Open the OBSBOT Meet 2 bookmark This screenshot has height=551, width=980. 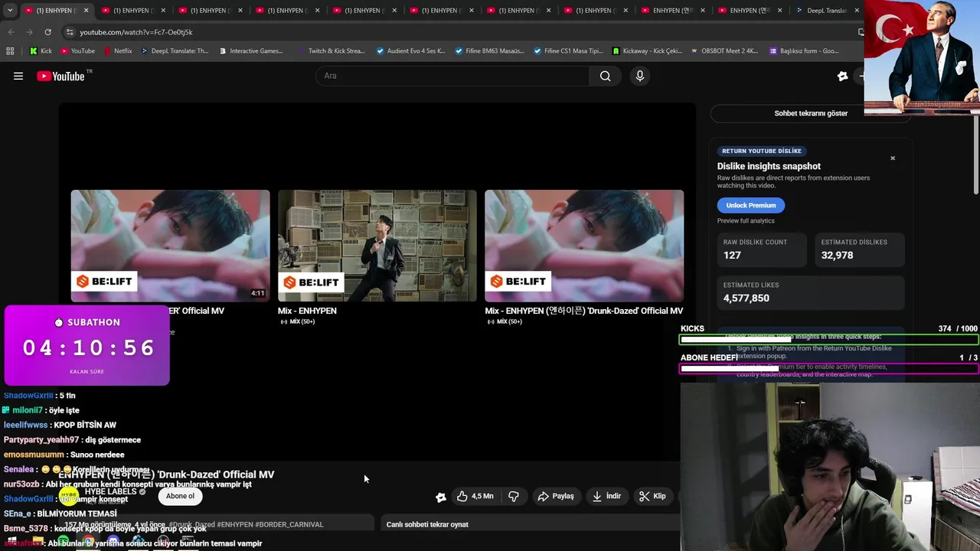tap(724, 51)
